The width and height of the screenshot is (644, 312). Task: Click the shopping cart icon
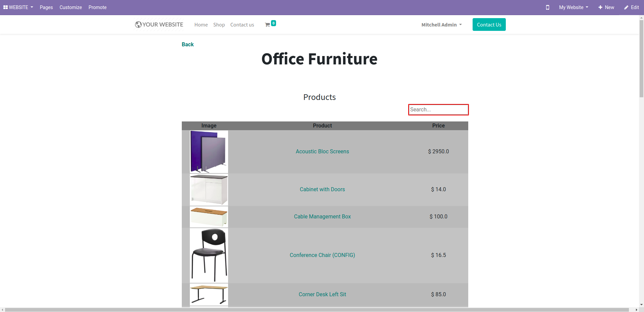(268, 25)
